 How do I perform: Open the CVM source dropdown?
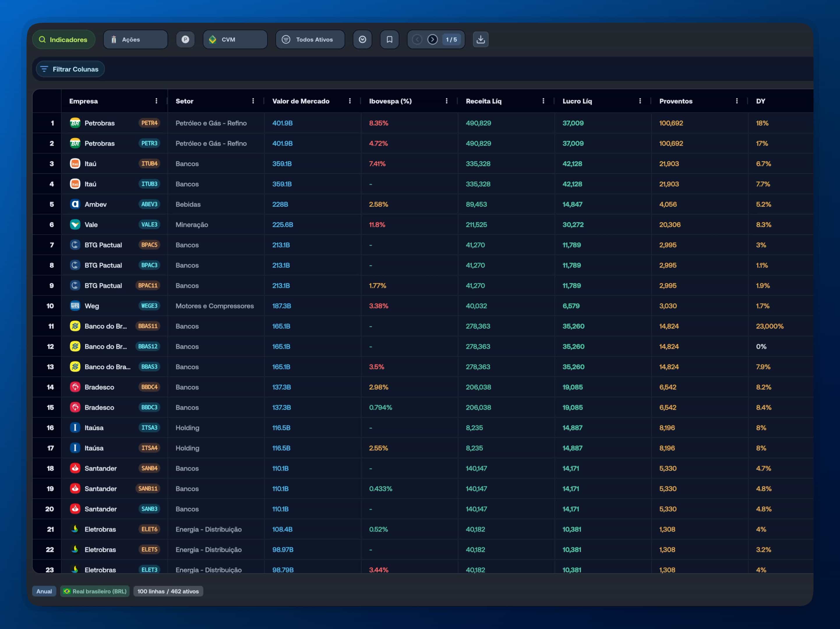point(235,40)
